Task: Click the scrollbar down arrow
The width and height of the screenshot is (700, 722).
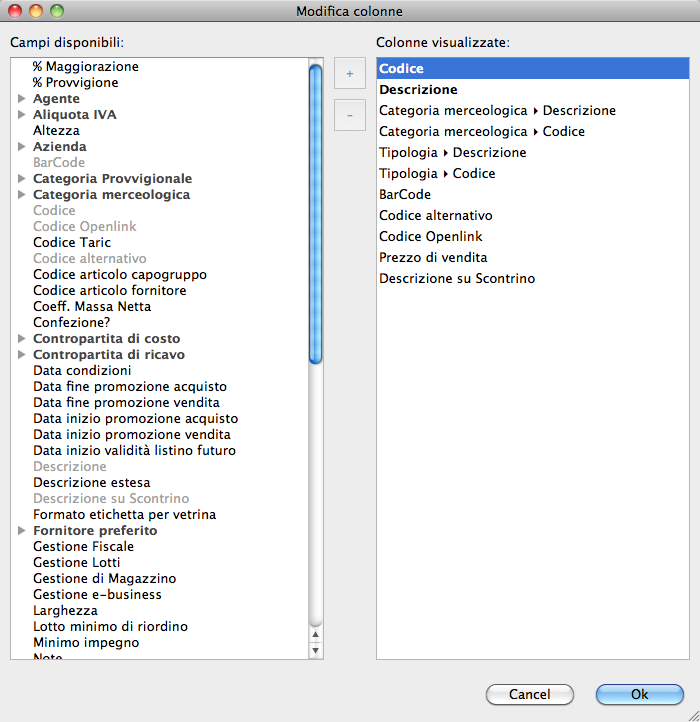Action: tap(316, 651)
